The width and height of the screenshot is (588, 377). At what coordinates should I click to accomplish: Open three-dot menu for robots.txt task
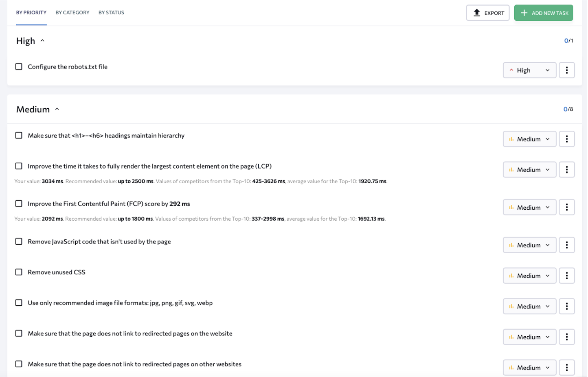pyautogui.click(x=566, y=70)
